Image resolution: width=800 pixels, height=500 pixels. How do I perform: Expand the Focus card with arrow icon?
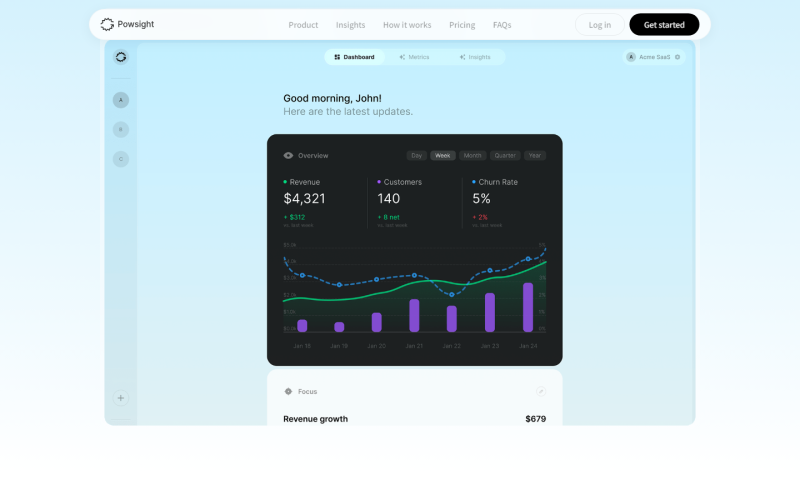[x=541, y=391]
